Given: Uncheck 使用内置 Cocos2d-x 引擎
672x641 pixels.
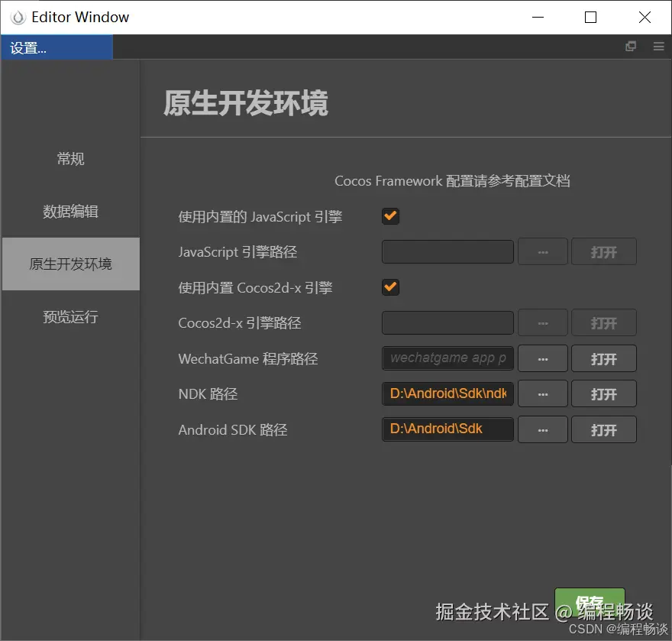Looking at the screenshot, I should point(390,287).
